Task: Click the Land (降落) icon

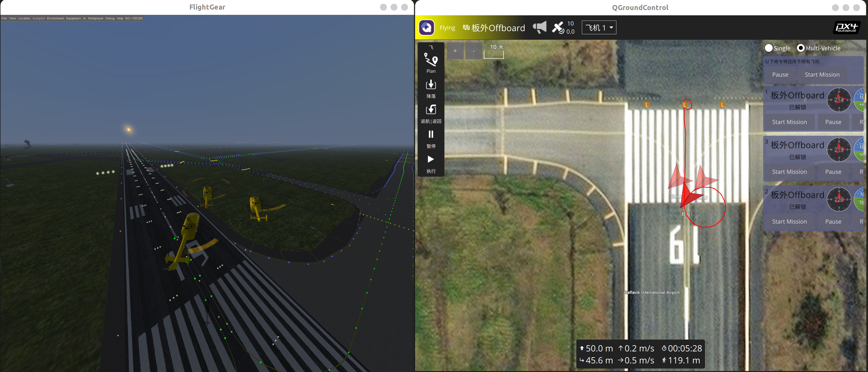Action: point(431,89)
